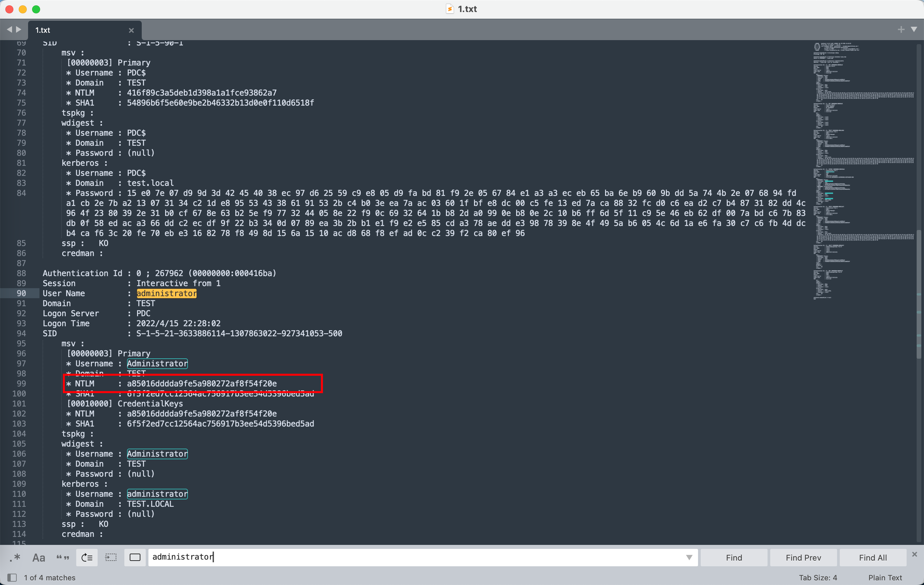This screenshot has width=924, height=585.
Task: Toggle whole word matching option
Action: click(x=63, y=557)
